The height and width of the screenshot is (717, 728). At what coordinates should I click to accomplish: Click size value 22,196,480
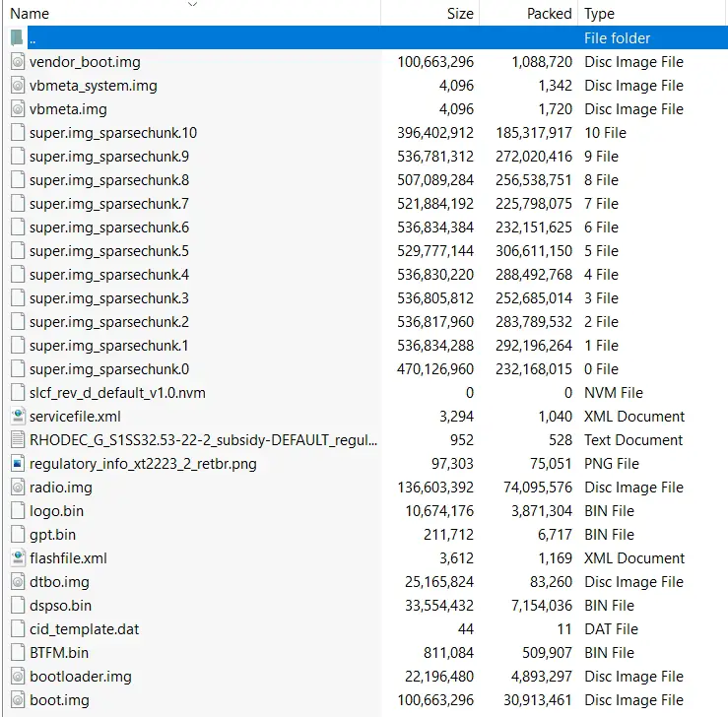click(439, 677)
